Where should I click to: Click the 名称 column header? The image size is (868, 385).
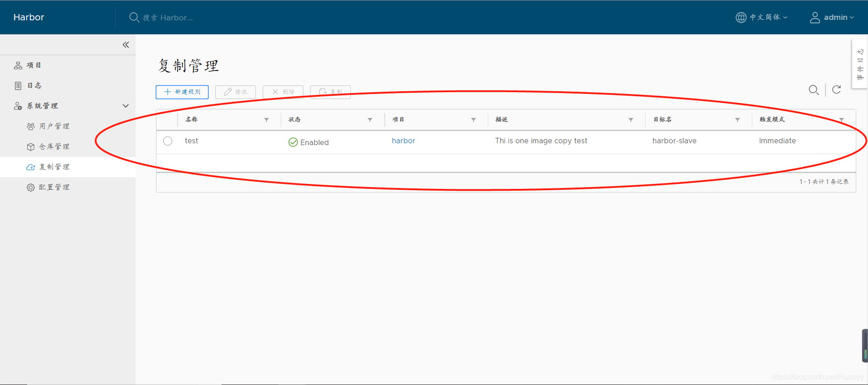(x=192, y=119)
